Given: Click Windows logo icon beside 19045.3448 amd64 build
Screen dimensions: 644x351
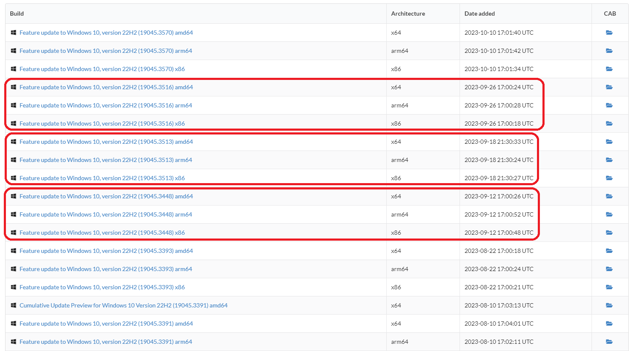Looking at the screenshot, I should pos(14,196).
